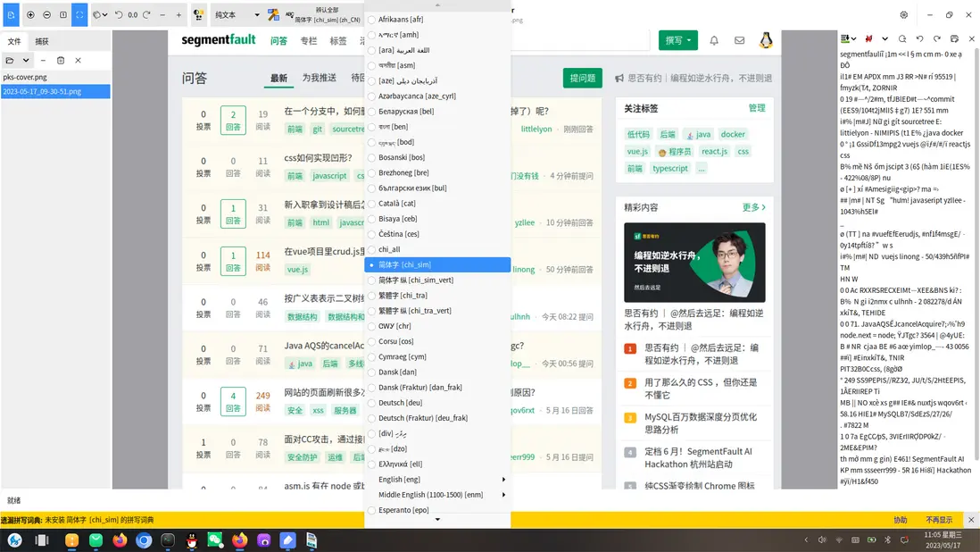Zoom in on the displayed image
980x552 pixels.
31,14
